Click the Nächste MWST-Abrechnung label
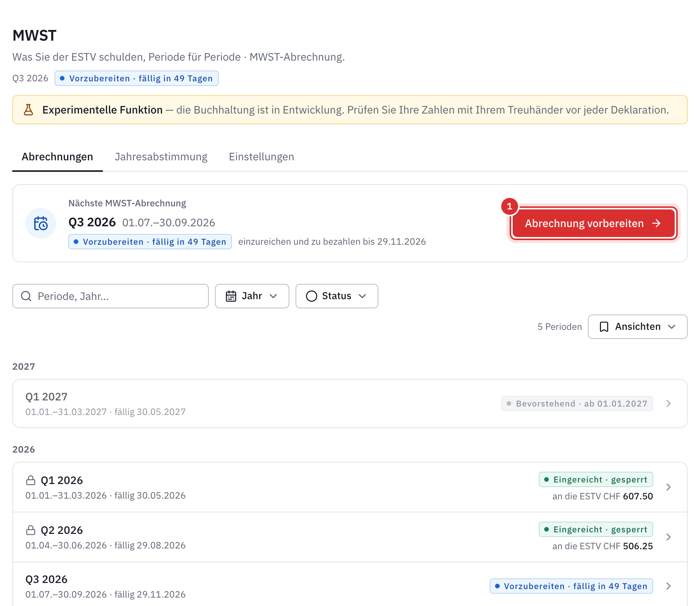The image size is (700, 606). coord(127,203)
